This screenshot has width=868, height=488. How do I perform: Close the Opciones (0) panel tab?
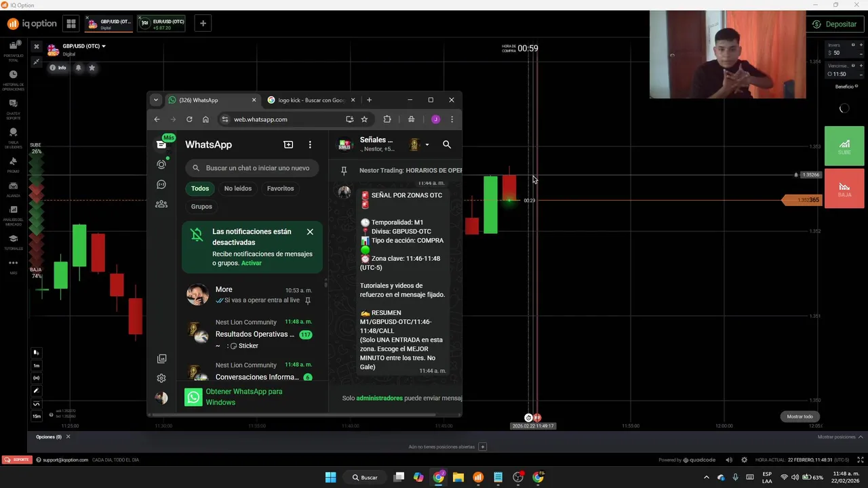pos(68,437)
